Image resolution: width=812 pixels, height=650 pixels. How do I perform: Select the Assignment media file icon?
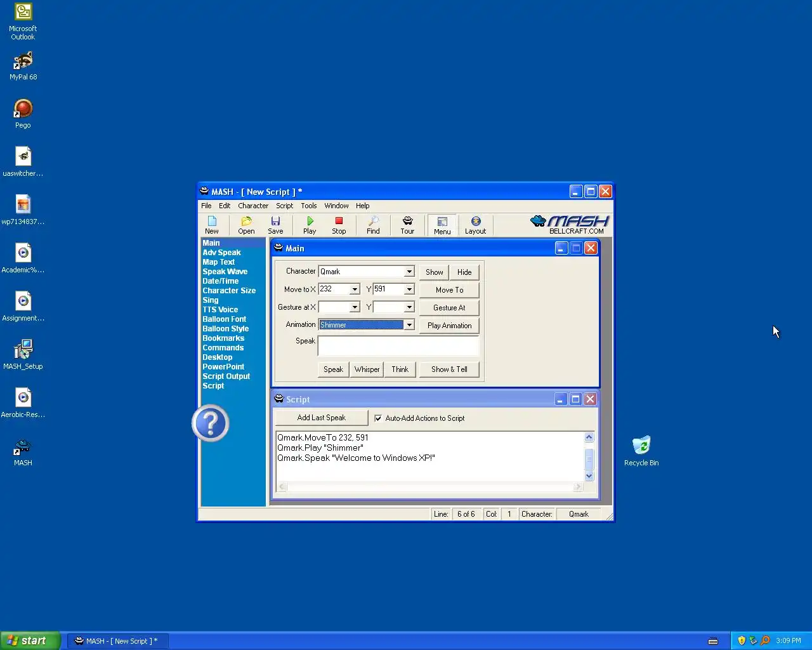coord(23,307)
